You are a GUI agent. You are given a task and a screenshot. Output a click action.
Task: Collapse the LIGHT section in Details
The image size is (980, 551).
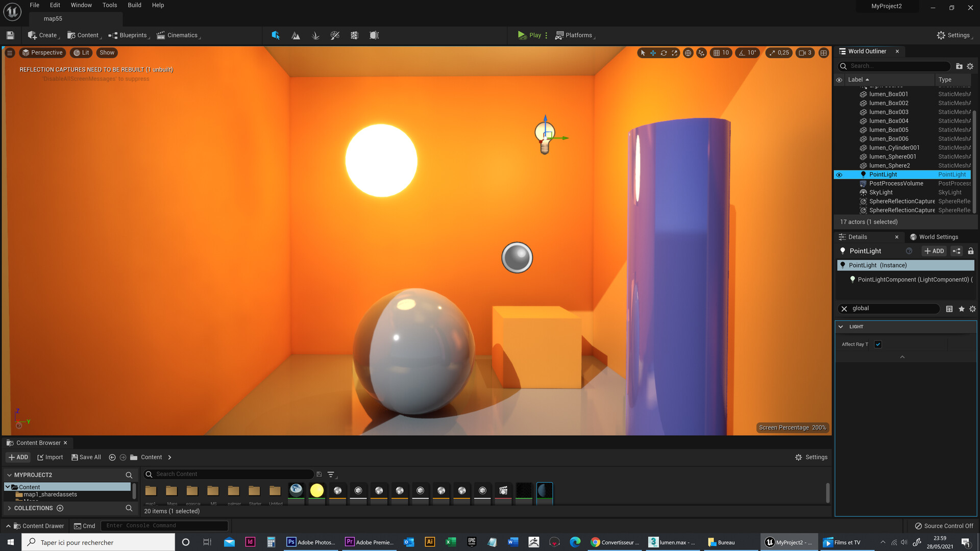pos(841,327)
